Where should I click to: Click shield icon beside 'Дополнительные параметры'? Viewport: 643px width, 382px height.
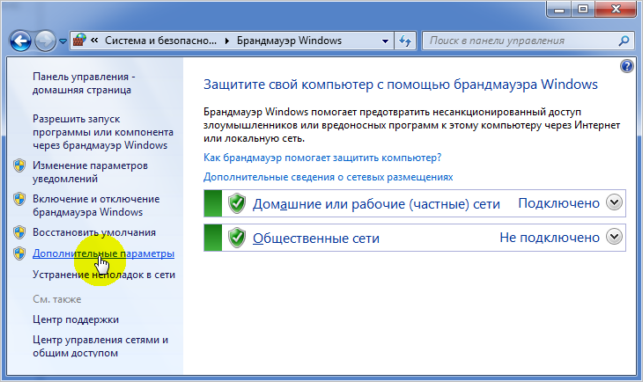(x=19, y=253)
